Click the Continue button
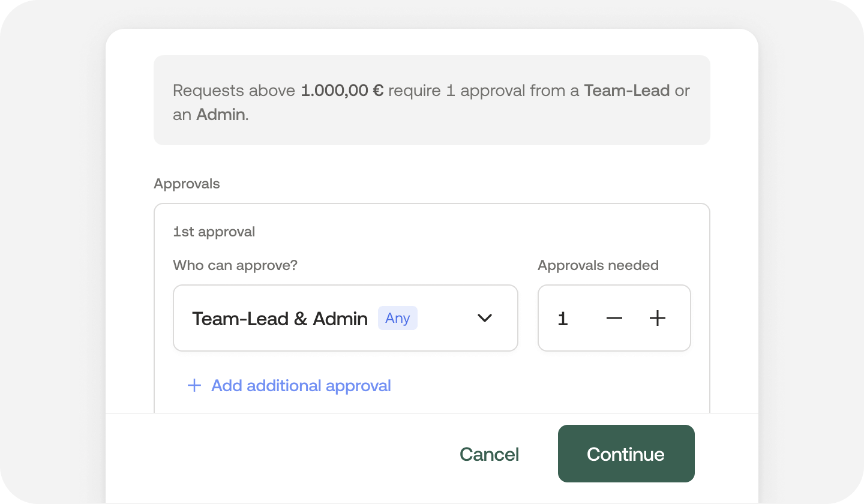 [x=626, y=454]
